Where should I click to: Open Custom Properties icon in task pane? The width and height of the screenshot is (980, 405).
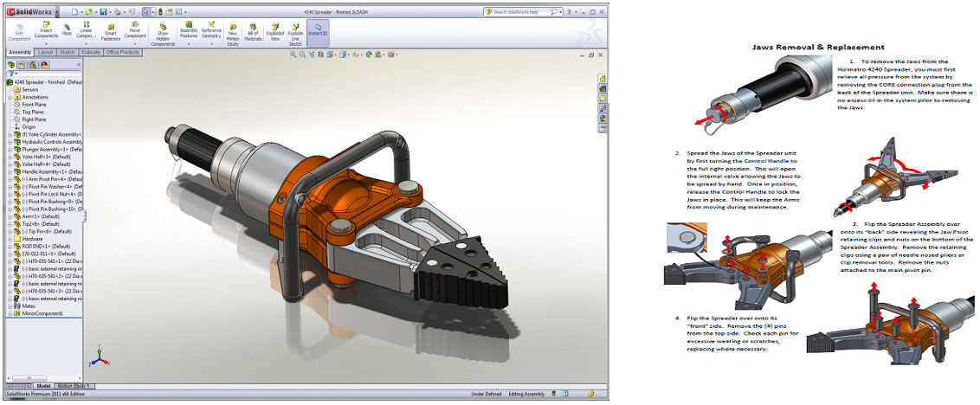603,127
